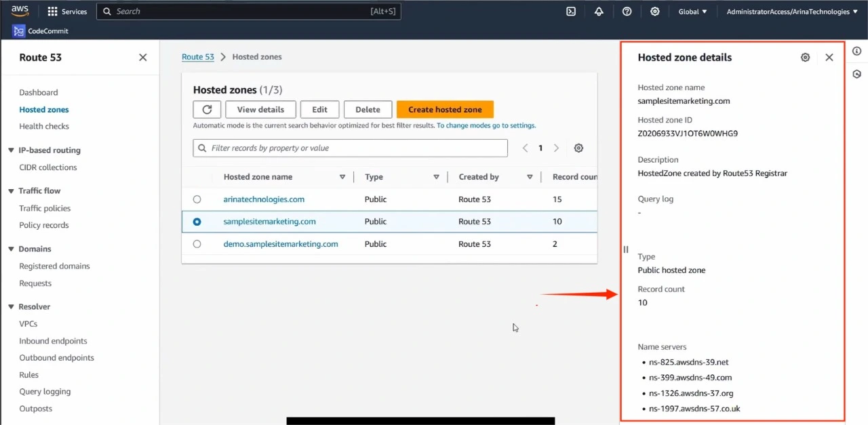Refresh the hosted zones list
This screenshot has width=868, height=425.
[x=207, y=110]
